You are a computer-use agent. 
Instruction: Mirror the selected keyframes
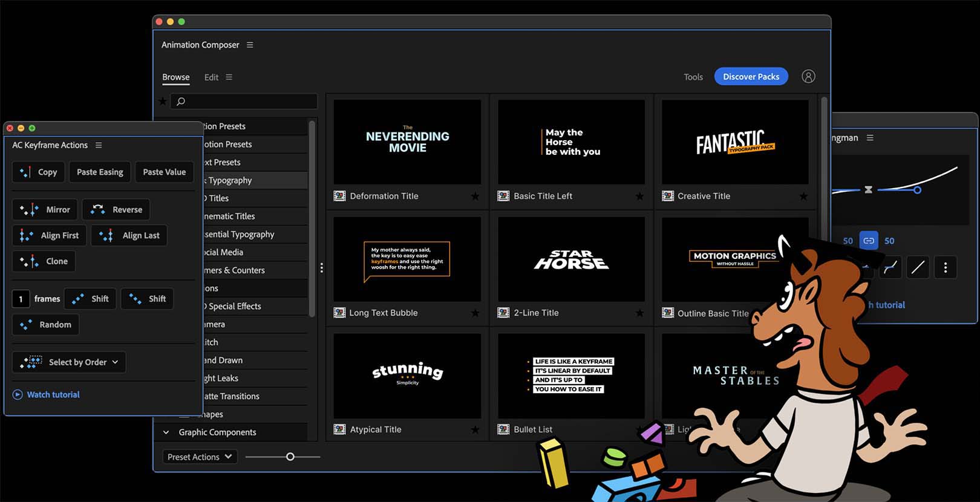click(45, 209)
